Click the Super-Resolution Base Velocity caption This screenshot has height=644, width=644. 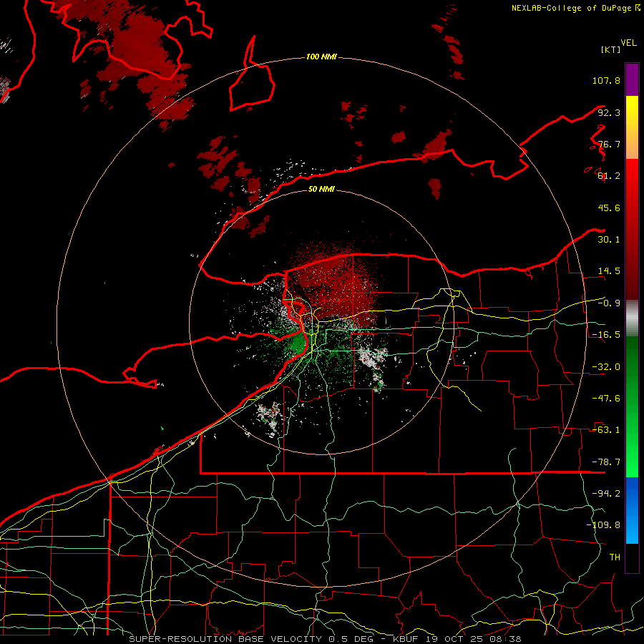coord(325,639)
